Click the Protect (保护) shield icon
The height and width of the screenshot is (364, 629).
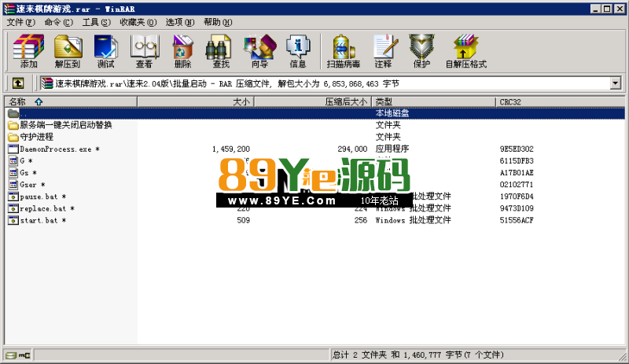coord(421,51)
